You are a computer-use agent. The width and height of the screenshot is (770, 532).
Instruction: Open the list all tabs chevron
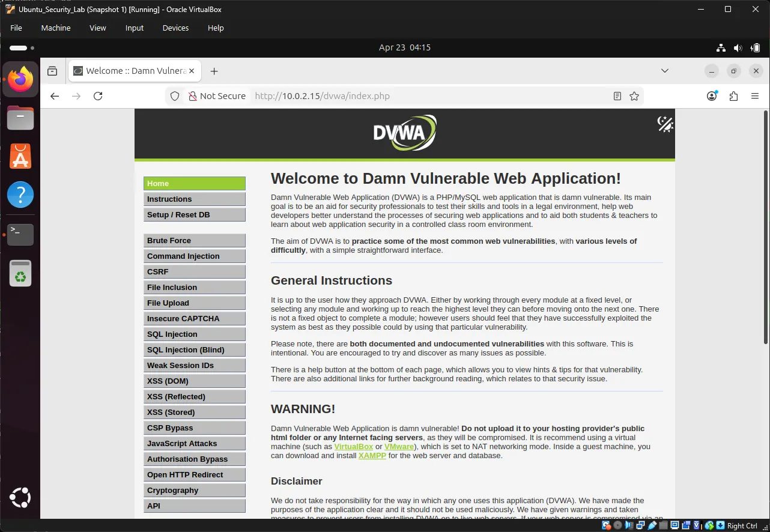coord(664,71)
